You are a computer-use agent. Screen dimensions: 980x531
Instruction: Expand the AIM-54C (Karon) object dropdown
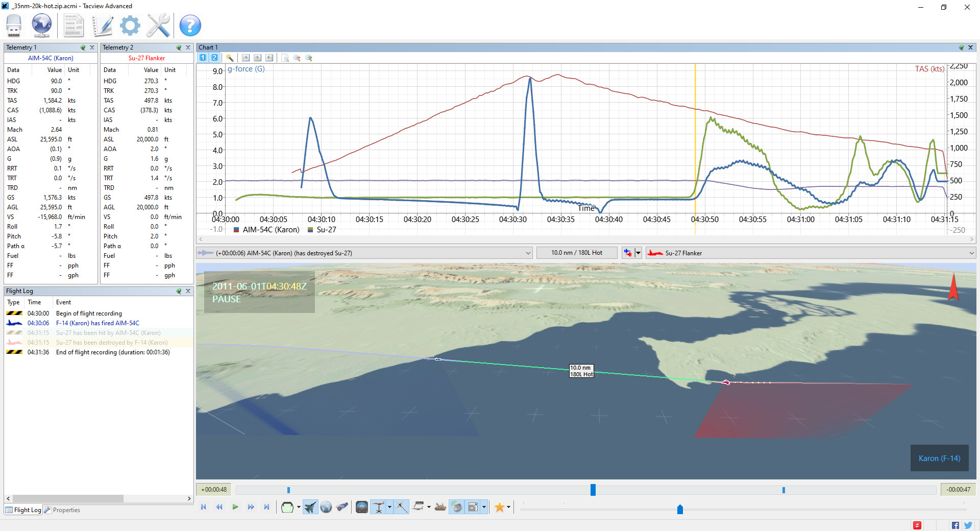(x=528, y=253)
